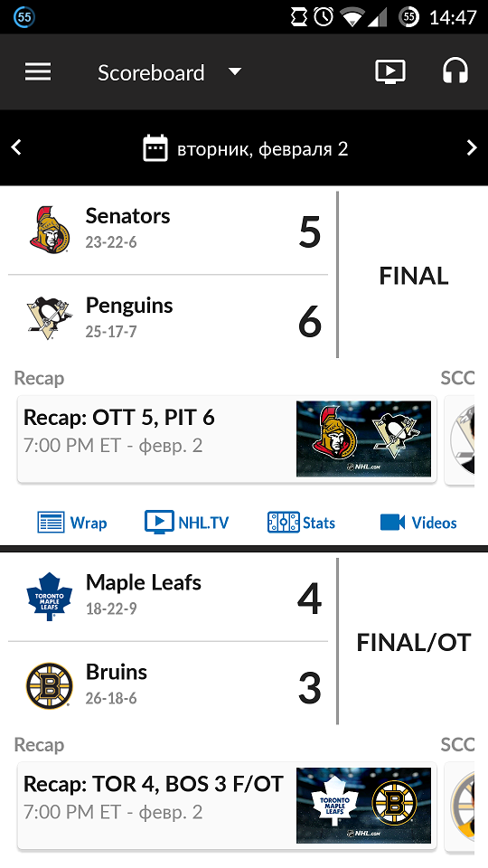
Task: Open Videos for Senators-Penguins game
Action: point(418,523)
